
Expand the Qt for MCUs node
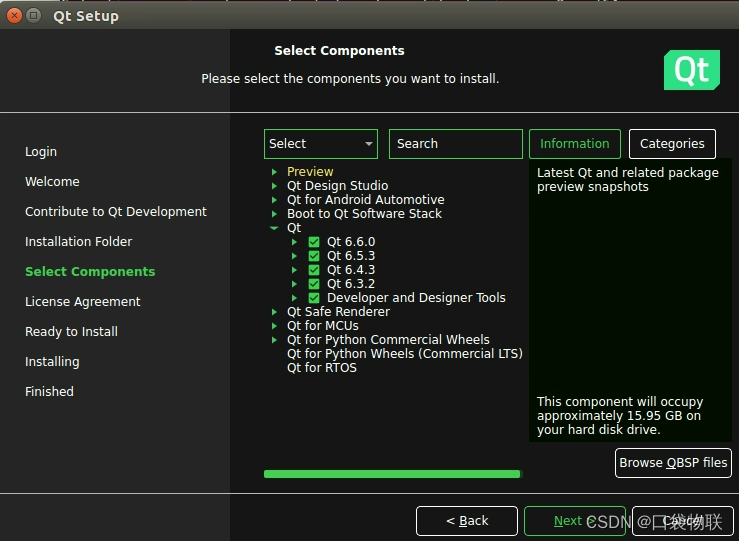[274, 326]
